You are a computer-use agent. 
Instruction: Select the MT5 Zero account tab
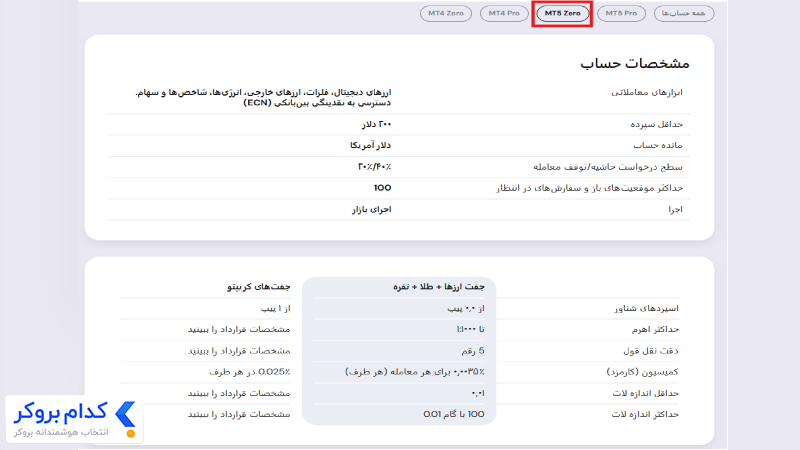[x=562, y=13]
